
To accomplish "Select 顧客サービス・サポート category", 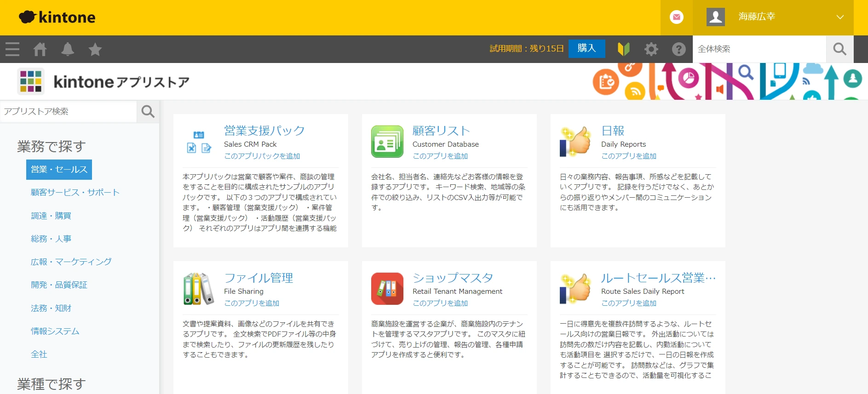I will coord(75,193).
